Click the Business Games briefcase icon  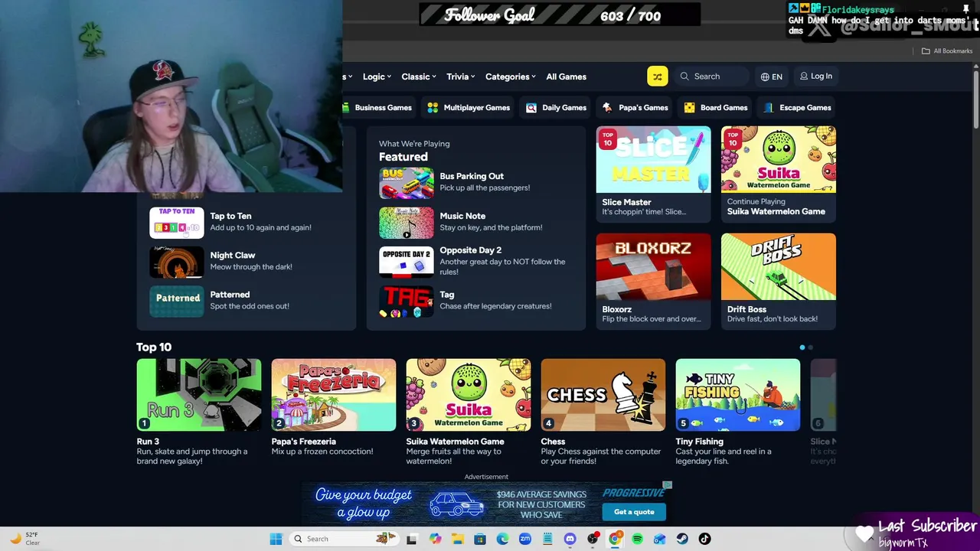tap(346, 108)
